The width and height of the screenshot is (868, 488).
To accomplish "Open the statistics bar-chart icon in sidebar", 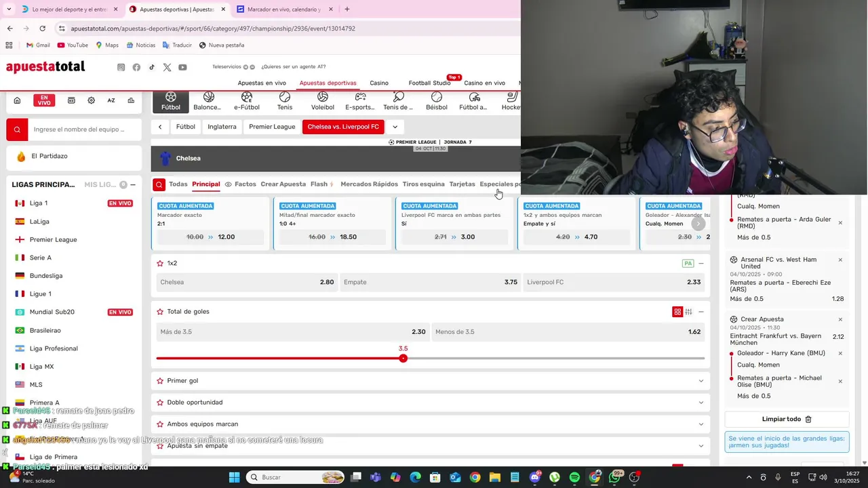I will pyautogui.click(x=131, y=100).
